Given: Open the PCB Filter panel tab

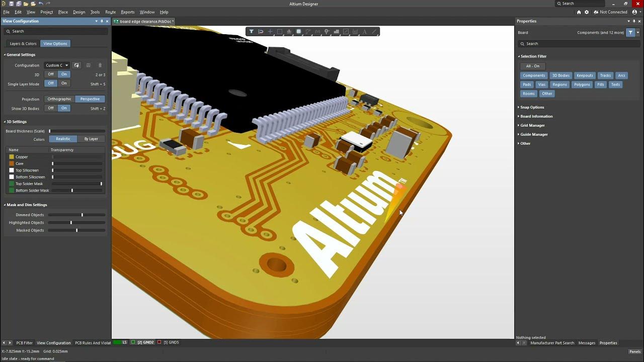Looking at the screenshot, I should [x=24, y=343].
